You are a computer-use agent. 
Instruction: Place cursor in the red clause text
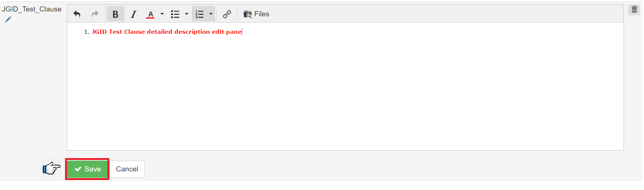pyautogui.click(x=167, y=32)
